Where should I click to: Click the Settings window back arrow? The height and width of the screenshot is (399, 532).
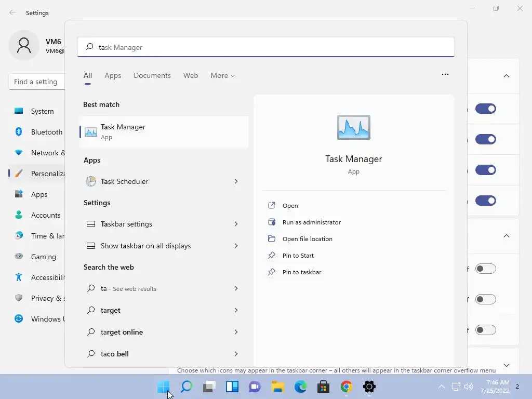click(12, 12)
